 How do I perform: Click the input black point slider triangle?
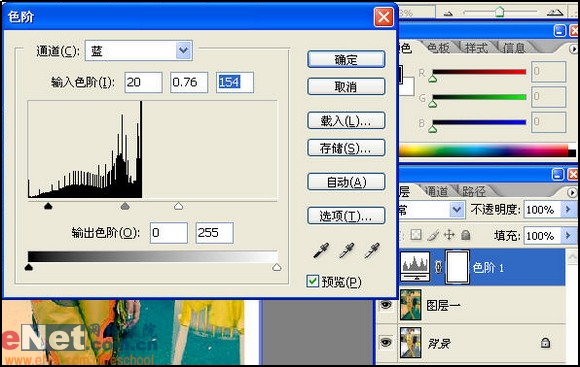point(48,206)
